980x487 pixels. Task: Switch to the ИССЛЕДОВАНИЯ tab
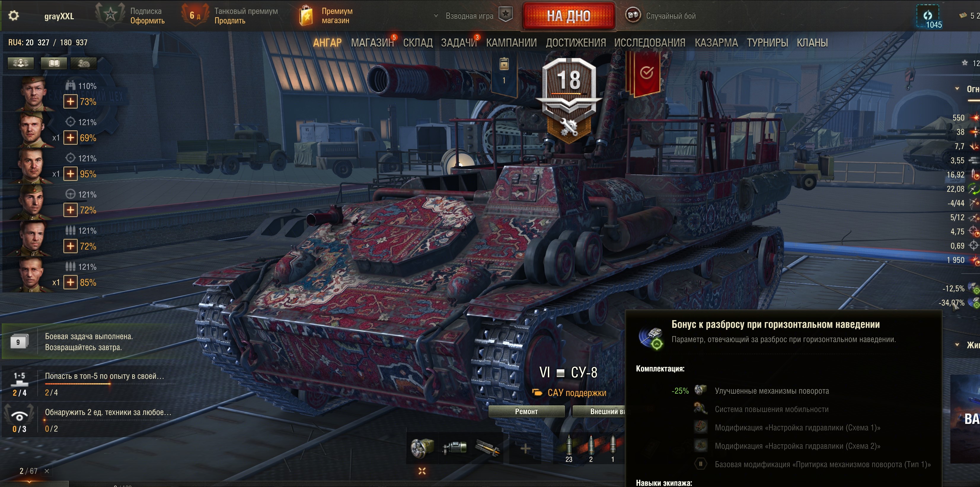(x=649, y=43)
